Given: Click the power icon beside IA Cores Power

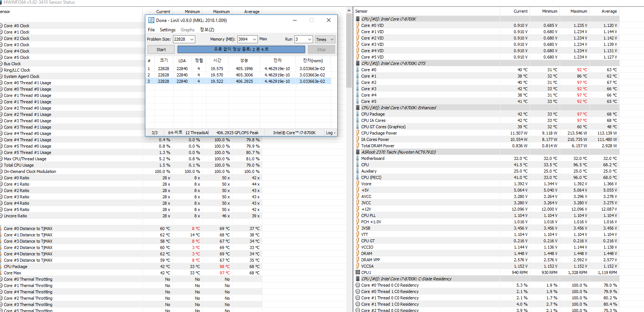Looking at the screenshot, I should (x=358, y=139).
